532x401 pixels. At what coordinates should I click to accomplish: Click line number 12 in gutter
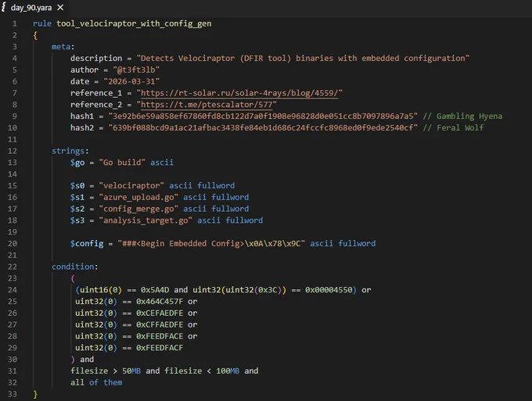click(x=13, y=151)
